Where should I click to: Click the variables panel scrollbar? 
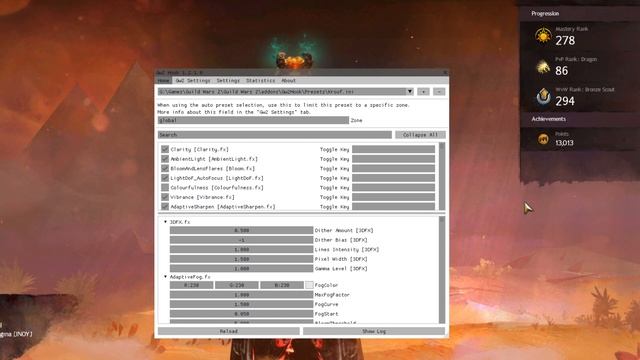(x=442, y=270)
